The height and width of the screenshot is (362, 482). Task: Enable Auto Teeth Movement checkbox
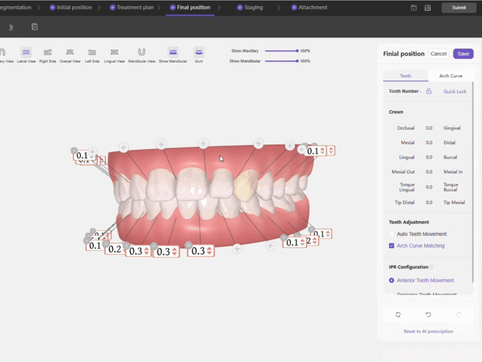point(392,234)
